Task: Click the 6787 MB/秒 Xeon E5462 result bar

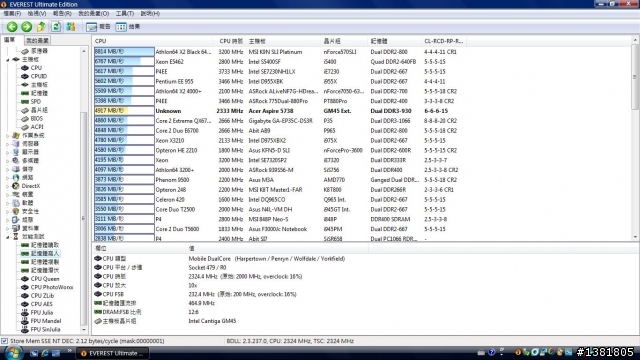Action: (124, 62)
